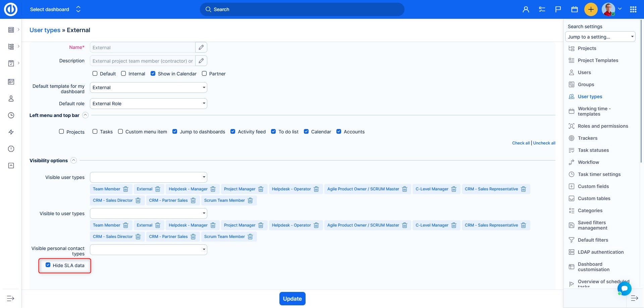The width and height of the screenshot is (644, 308).
Task: Open the calendar icon in top bar
Action: tap(575, 9)
